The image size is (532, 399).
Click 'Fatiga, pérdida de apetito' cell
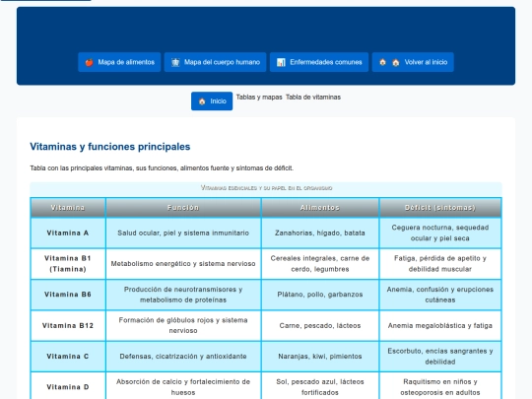click(440, 264)
